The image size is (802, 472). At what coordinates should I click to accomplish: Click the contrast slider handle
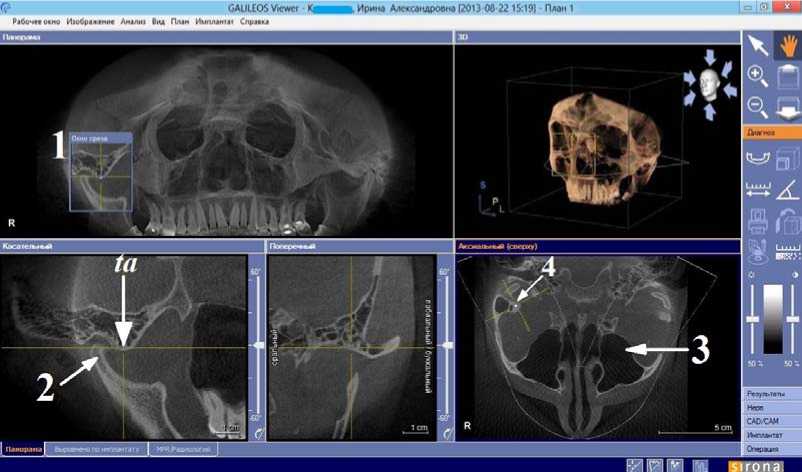point(792,319)
